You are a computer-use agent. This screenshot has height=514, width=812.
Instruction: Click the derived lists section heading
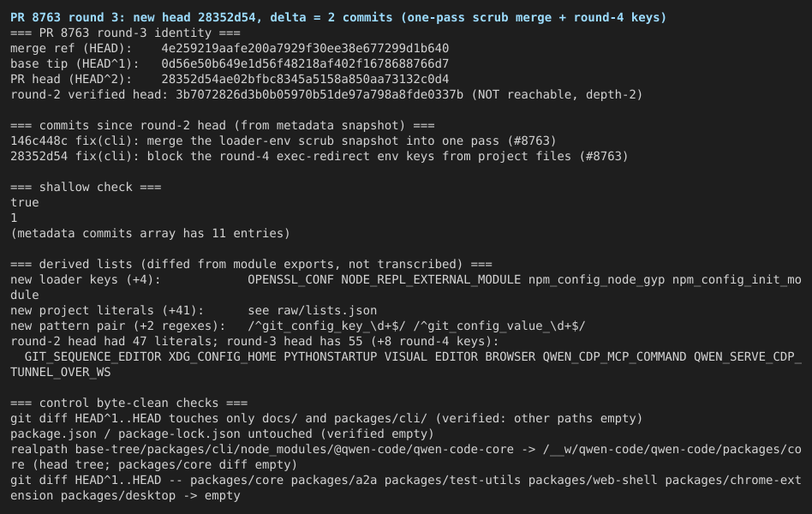coord(251,264)
